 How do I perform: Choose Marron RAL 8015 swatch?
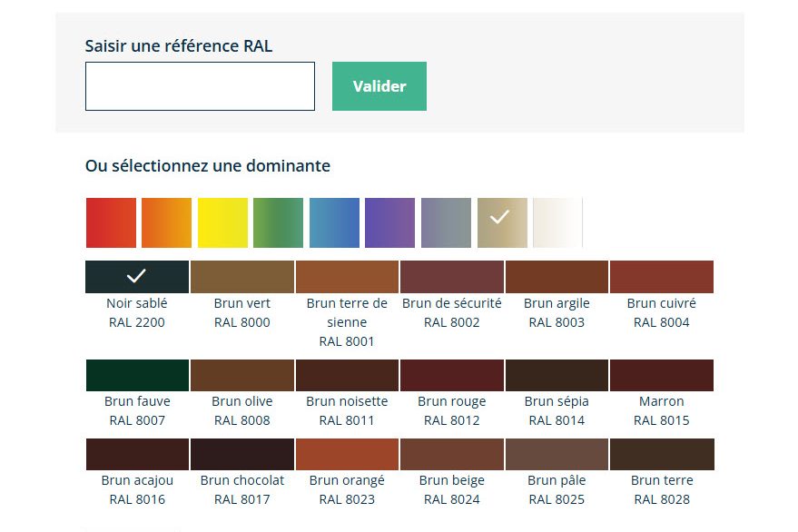click(x=661, y=375)
